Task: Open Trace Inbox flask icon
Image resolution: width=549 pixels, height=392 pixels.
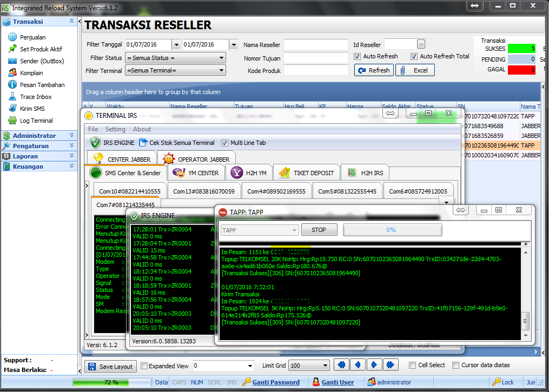Action: (x=12, y=96)
